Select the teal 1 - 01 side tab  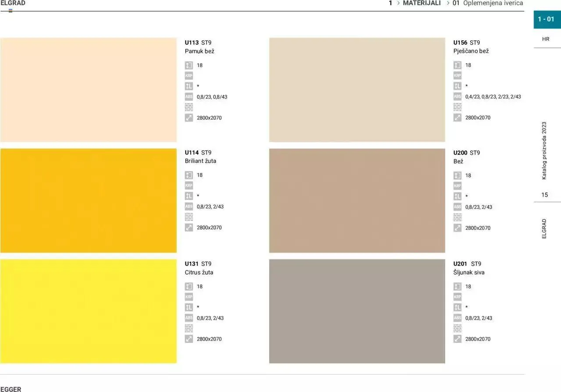[x=547, y=19]
